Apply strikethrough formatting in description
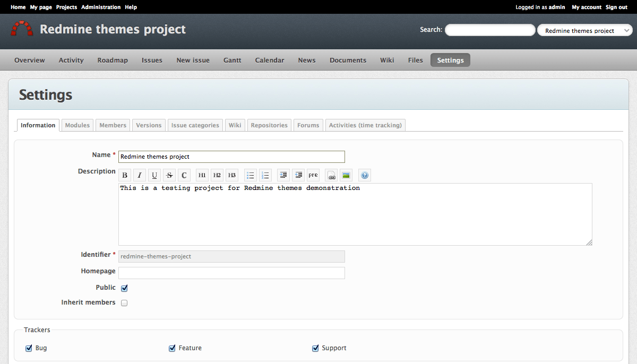 tap(169, 175)
